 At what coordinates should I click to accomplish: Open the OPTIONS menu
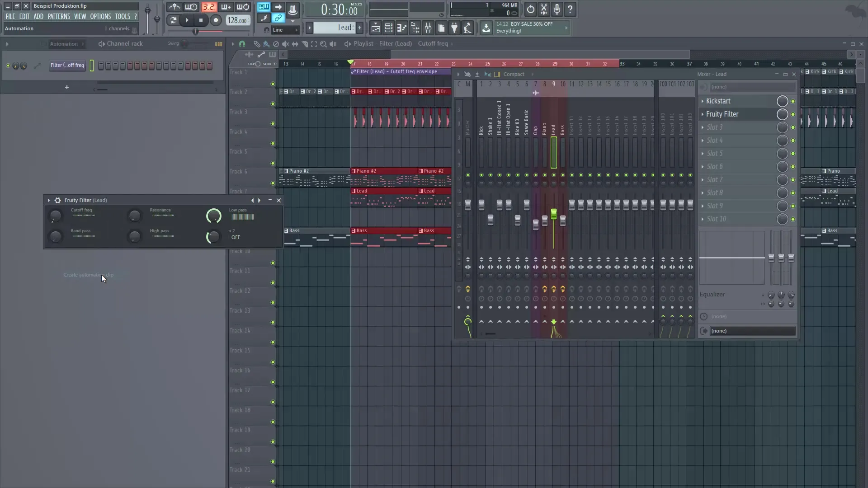point(100,16)
